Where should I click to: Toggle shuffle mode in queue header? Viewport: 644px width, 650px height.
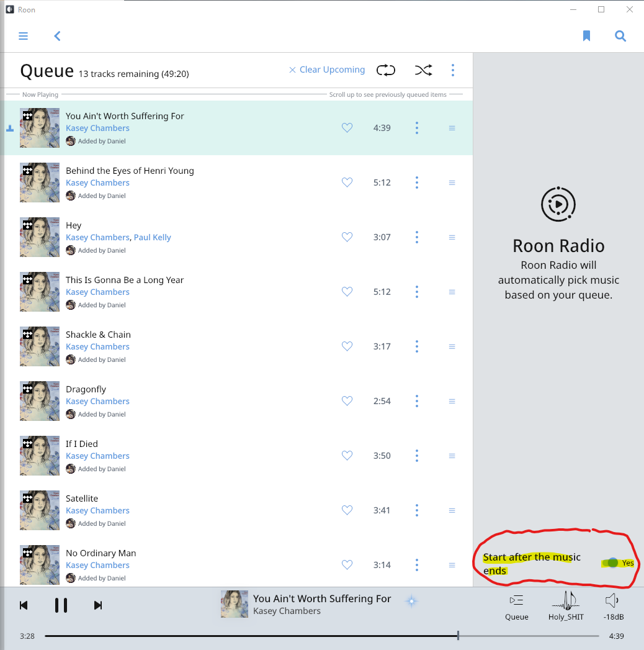[423, 70]
